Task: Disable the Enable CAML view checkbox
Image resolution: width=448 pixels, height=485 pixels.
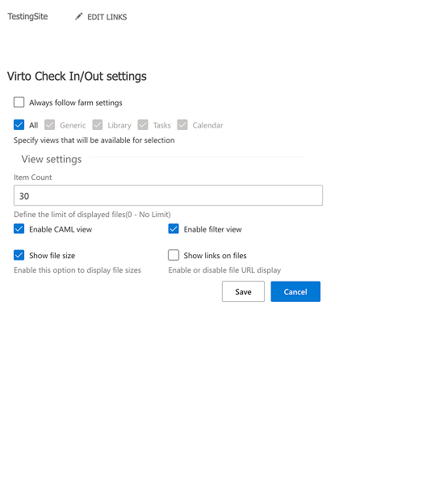Action: tap(19, 229)
